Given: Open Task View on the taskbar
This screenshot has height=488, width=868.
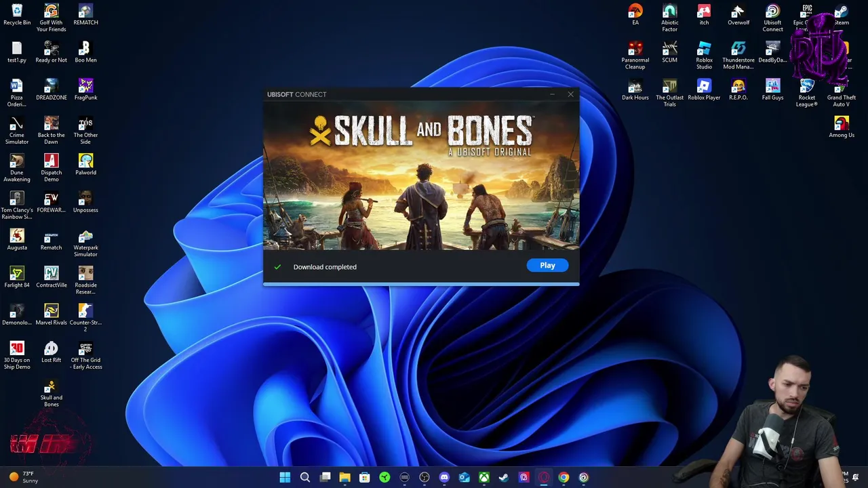Looking at the screenshot, I should tap(325, 477).
